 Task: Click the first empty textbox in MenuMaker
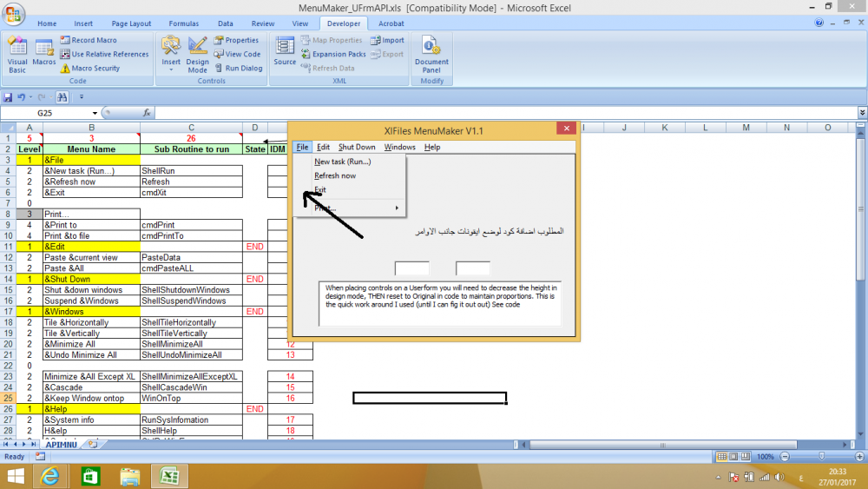(411, 268)
